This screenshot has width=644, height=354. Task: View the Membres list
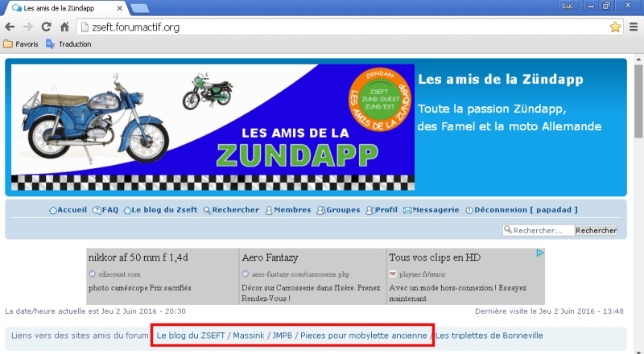point(288,210)
